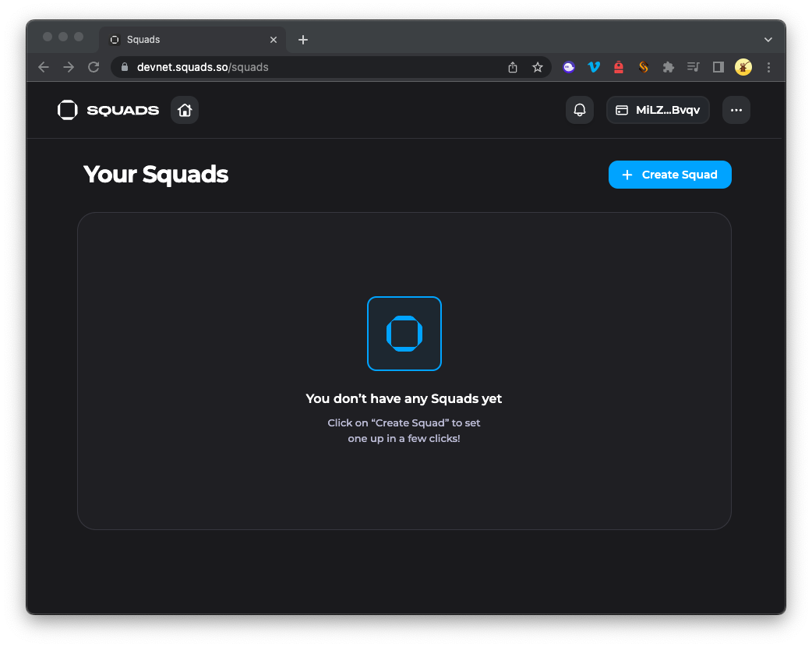Click the "Click on "Create Squad" to set" line
This screenshot has height=647, width=812.
pos(404,422)
